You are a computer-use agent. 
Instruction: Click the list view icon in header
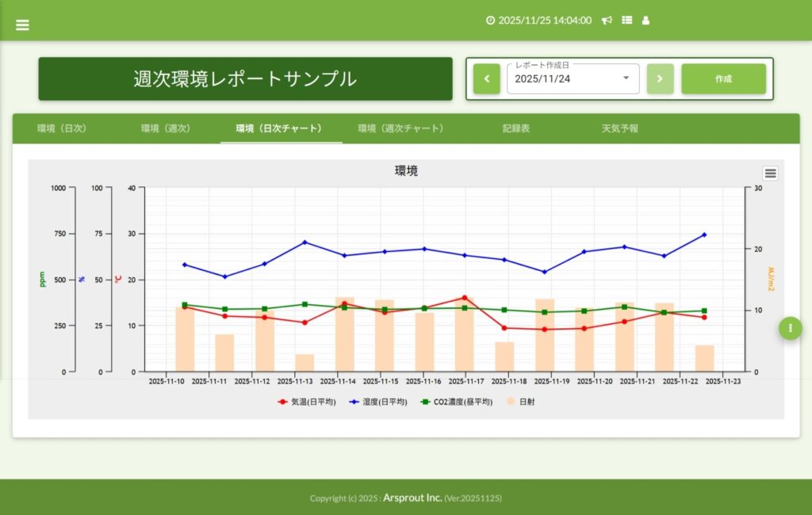pos(626,21)
